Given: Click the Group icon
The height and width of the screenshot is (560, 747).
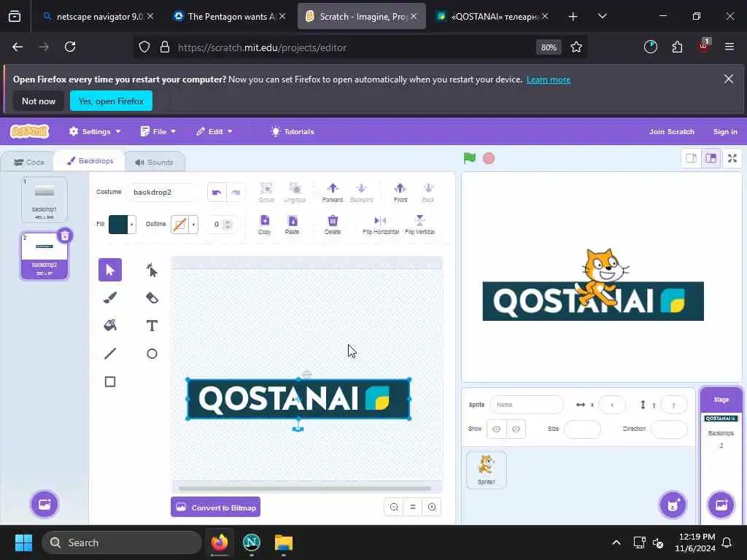Looking at the screenshot, I should point(266,192).
